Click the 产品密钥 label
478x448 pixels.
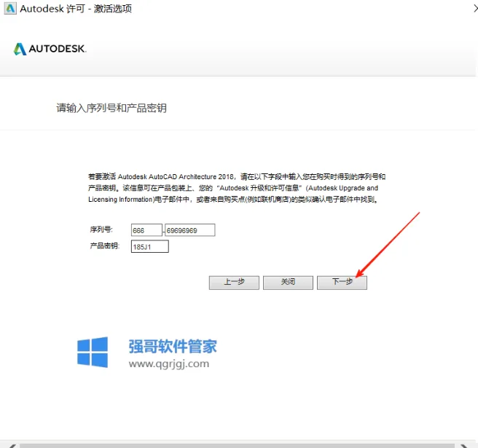click(x=105, y=245)
